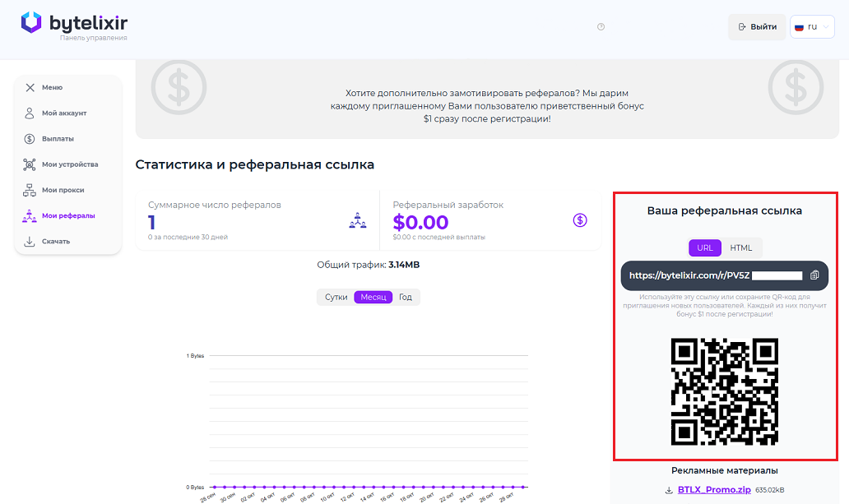Close the menu with the X icon
Screen dimensions: 849x504
coord(30,87)
